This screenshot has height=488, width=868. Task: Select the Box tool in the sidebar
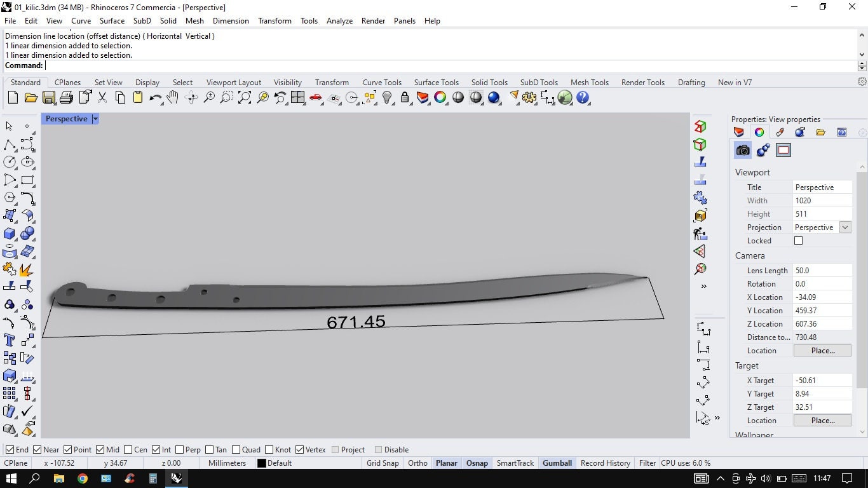[x=9, y=233]
